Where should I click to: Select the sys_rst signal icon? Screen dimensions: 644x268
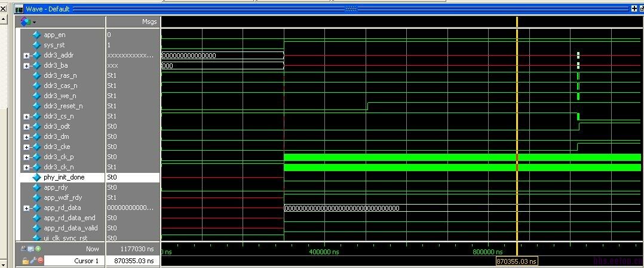coord(37,45)
